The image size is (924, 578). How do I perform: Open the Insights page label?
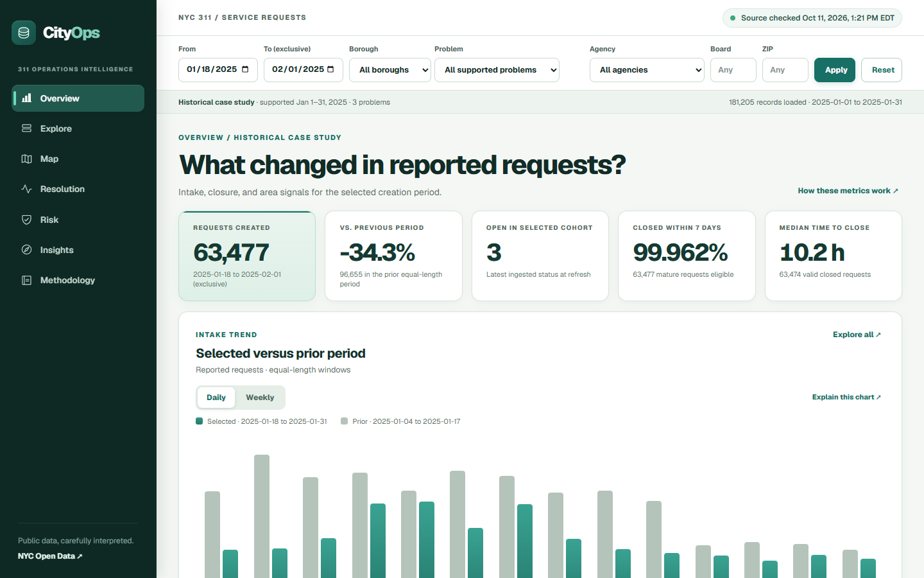click(x=57, y=250)
